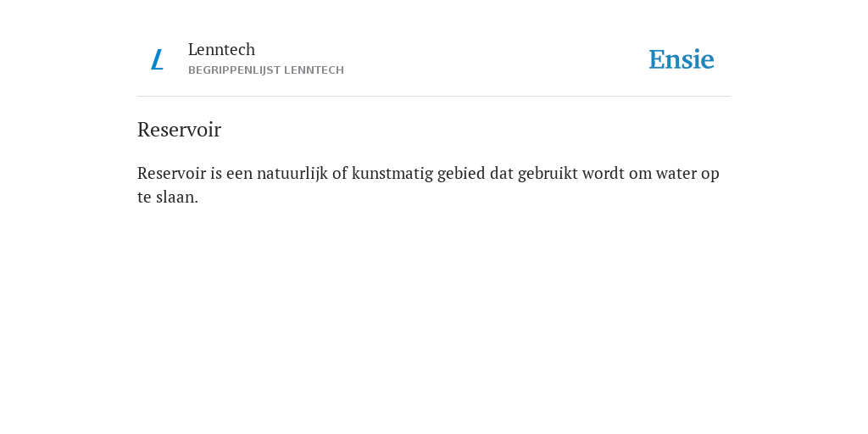This screenshot has width=868, height=434.
Task: Click the word 'om' in the definition
Action: pos(641,175)
